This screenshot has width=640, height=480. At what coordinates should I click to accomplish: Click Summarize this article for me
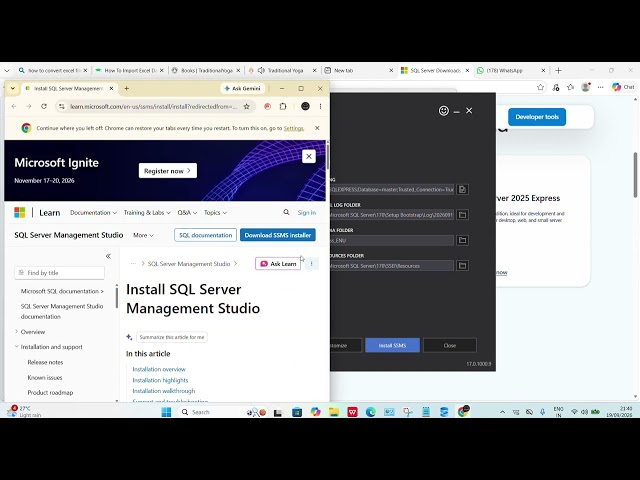pyautogui.click(x=171, y=337)
